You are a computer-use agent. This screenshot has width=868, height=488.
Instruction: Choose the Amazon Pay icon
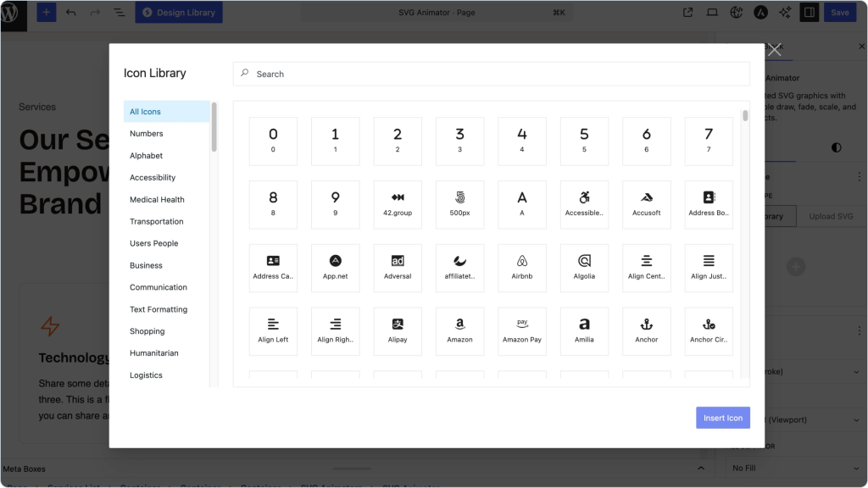point(522,331)
